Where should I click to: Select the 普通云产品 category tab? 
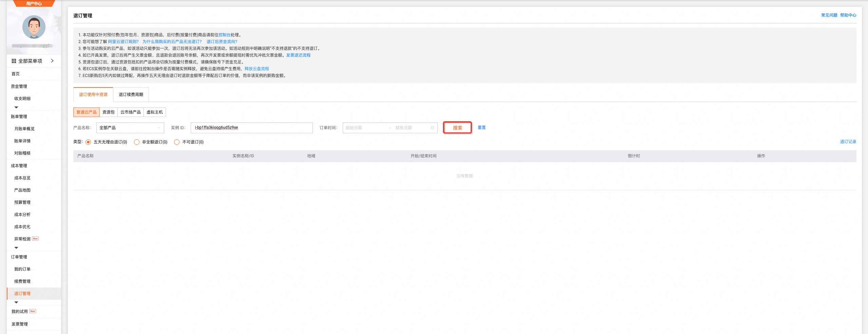[87, 112]
